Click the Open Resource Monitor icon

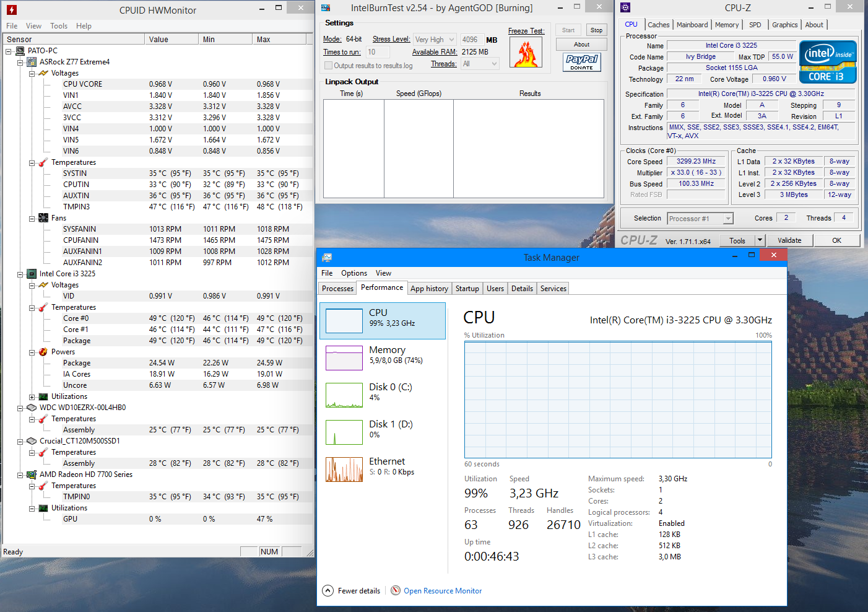(x=396, y=590)
